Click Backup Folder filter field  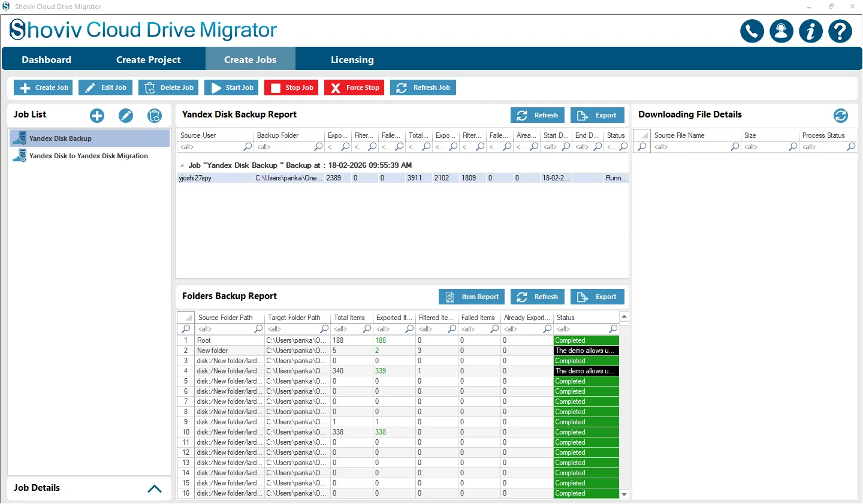[289, 147]
